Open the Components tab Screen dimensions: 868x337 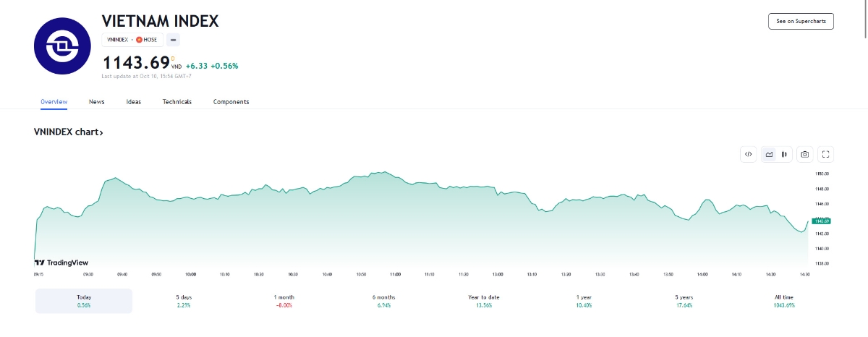(x=231, y=102)
